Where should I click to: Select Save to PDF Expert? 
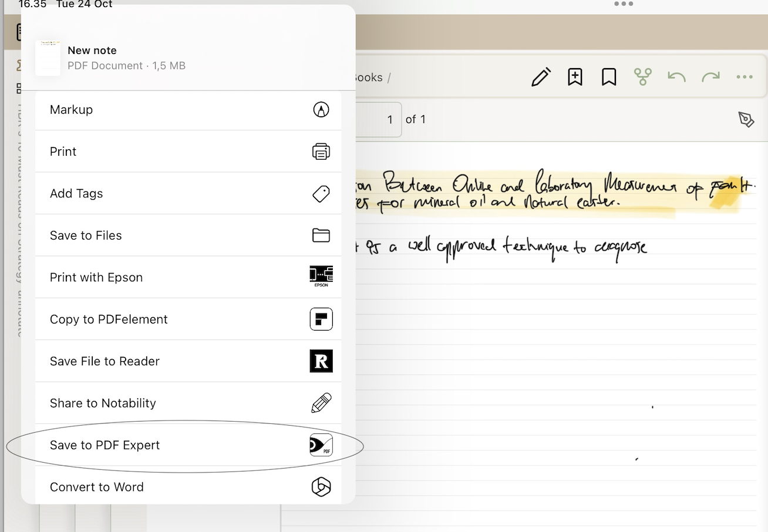click(105, 445)
